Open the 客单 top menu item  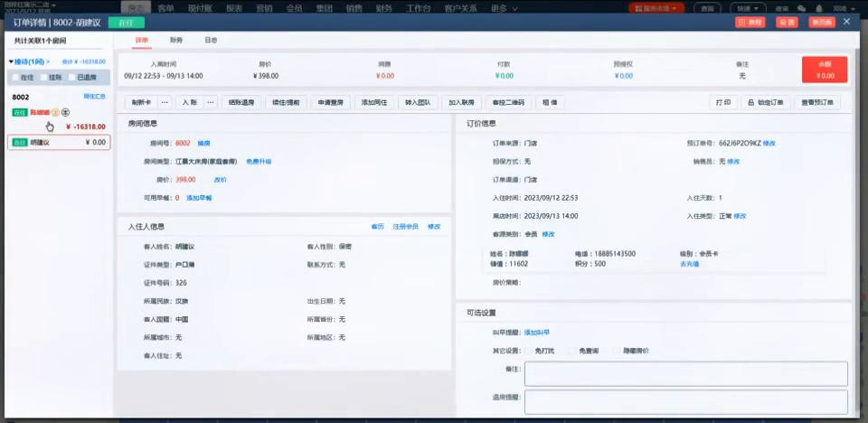coord(166,8)
